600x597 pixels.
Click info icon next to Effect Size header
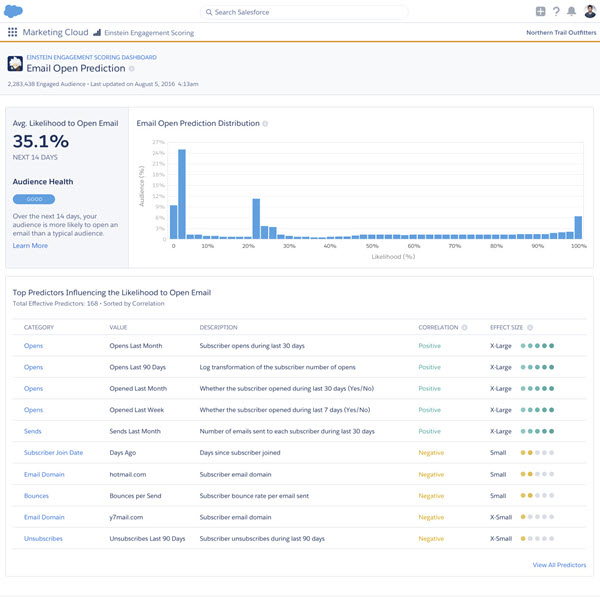[x=530, y=328]
